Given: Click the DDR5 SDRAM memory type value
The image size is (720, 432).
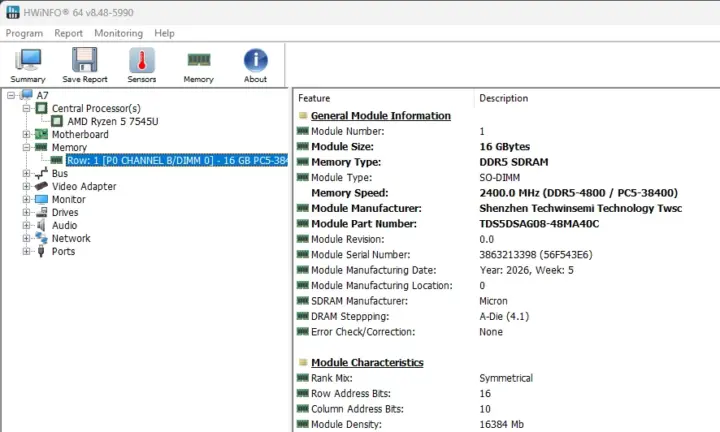Looking at the screenshot, I should (x=514, y=162).
